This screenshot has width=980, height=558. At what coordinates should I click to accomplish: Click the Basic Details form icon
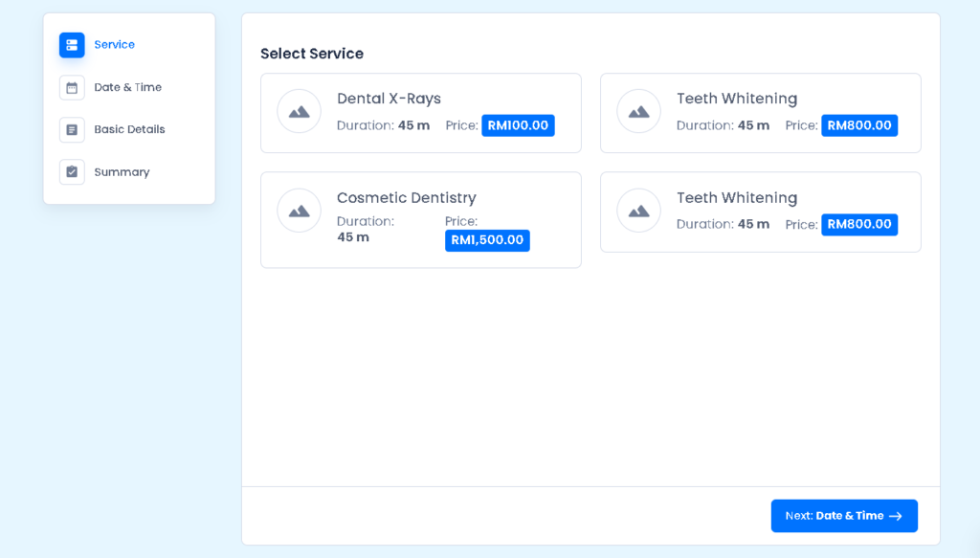point(72,129)
